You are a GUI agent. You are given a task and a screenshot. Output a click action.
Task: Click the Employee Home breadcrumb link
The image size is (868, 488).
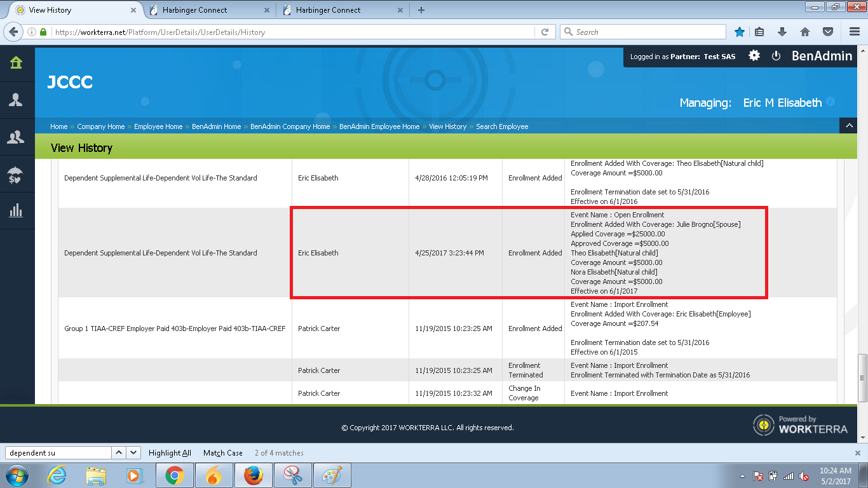pyautogui.click(x=158, y=126)
